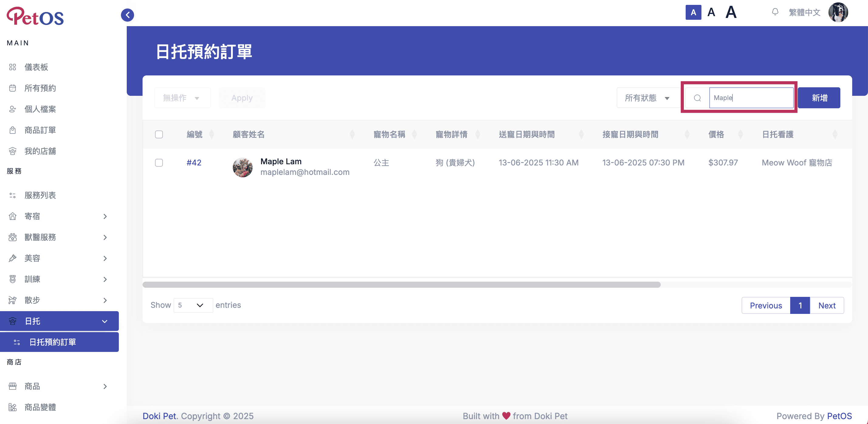
Task: Click the search magnifier icon
Action: pyautogui.click(x=697, y=98)
